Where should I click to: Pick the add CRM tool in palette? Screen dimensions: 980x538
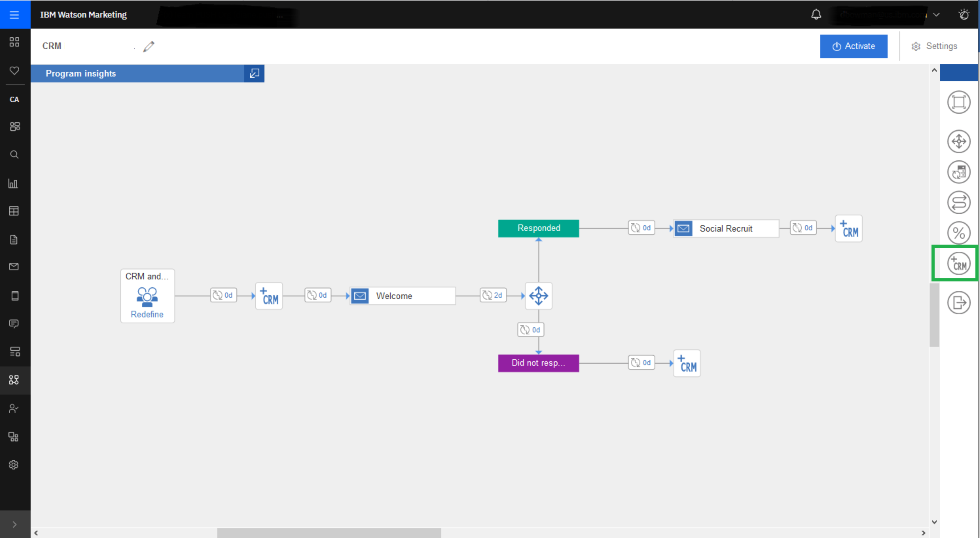(x=959, y=264)
